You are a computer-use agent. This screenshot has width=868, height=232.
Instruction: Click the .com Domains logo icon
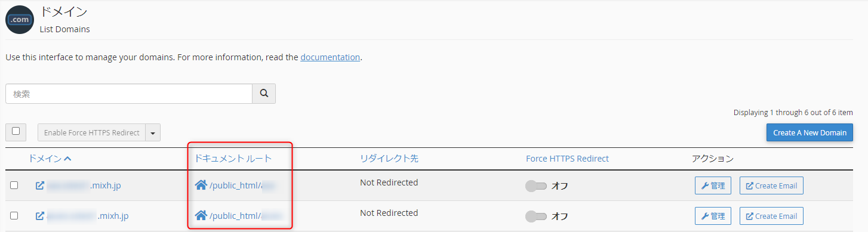pyautogui.click(x=20, y=20)
